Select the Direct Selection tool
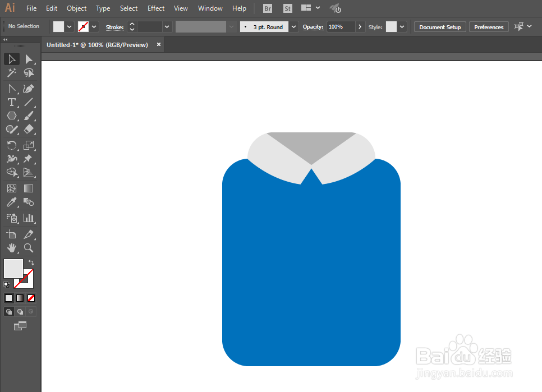Screen dimensions: 542x392 tap(29, 59)
